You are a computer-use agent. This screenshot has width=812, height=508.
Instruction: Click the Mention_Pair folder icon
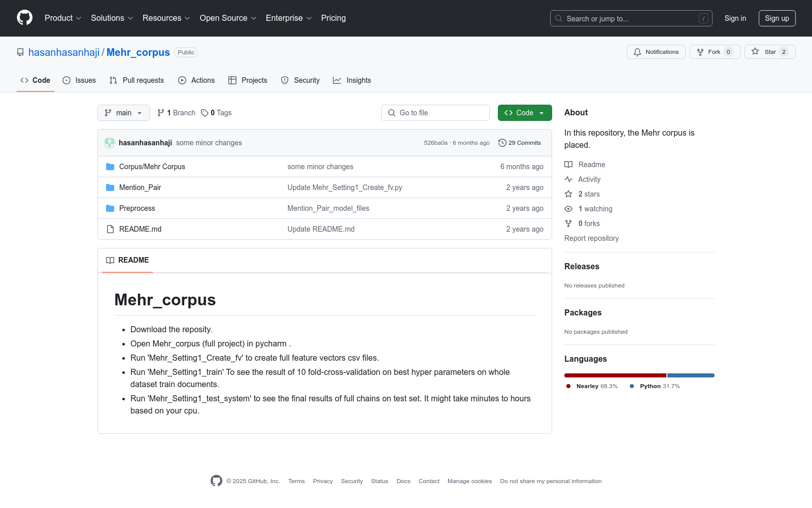tap(110, 187)
